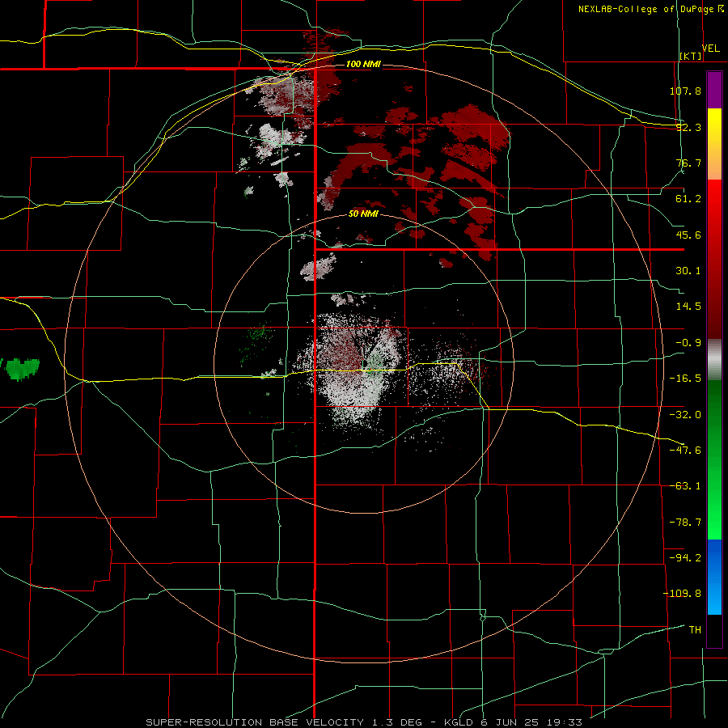
Task: Select the 14.5 scale value
Action: [x=688, y=307]
